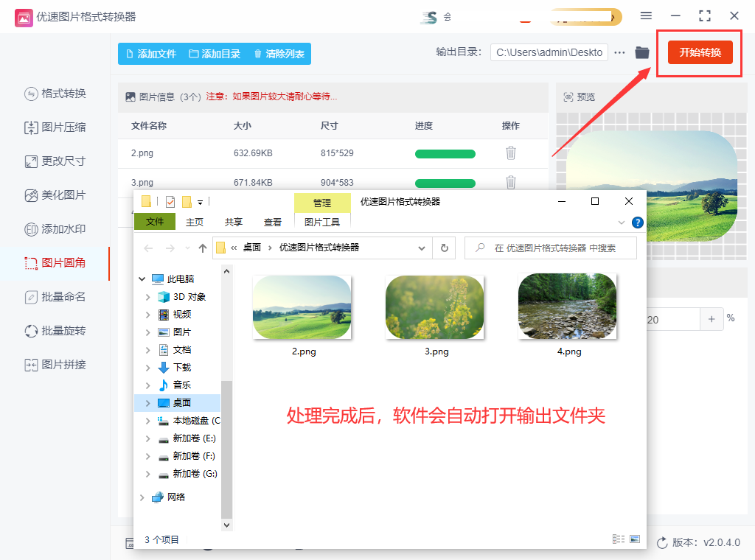Select 新加卷 (F:) drive in tree
The width and height of the screenshot is (755, 560).
187,456
